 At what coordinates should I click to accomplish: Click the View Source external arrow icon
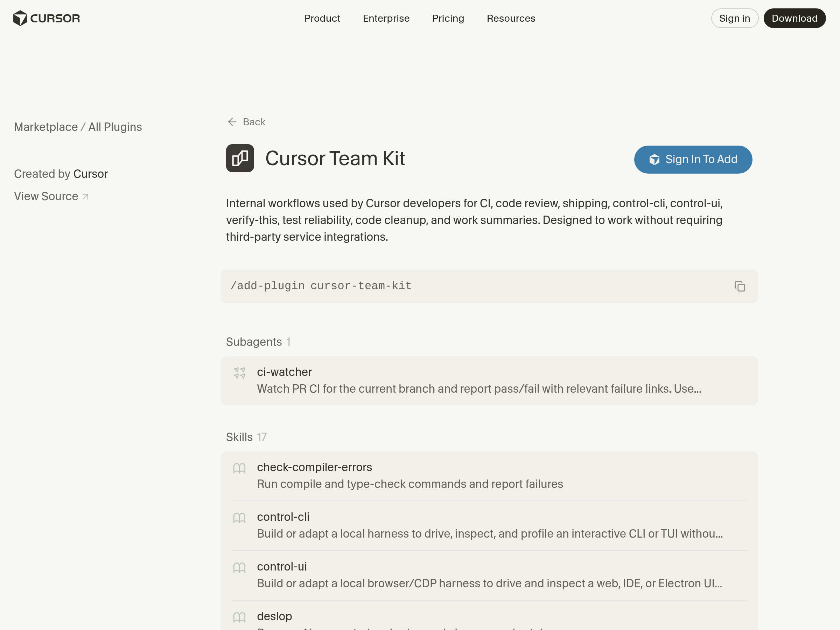pyautogui.click(x=85, y=197)
